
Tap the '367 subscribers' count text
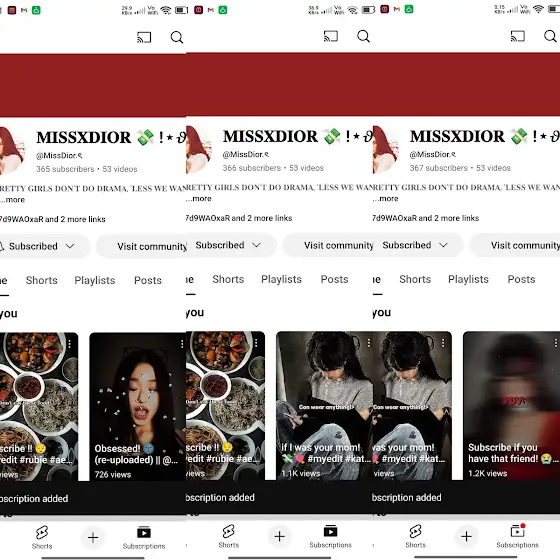pos(439,168)
